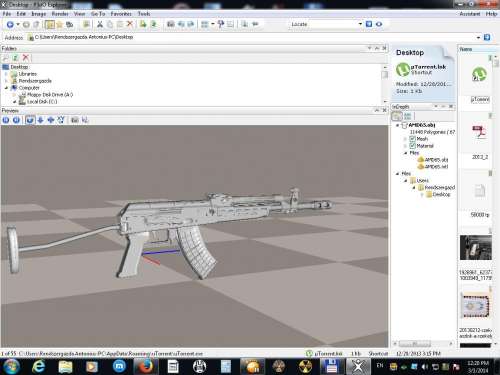This screenshot has width=500, height=375.
Task: Click the Assistant link in menu bar
Action: tap(470, 14)
